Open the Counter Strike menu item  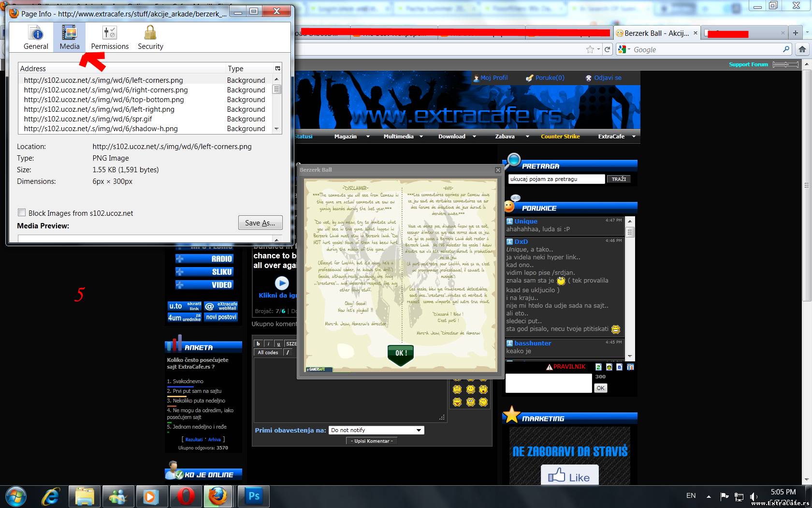(560, 136)
